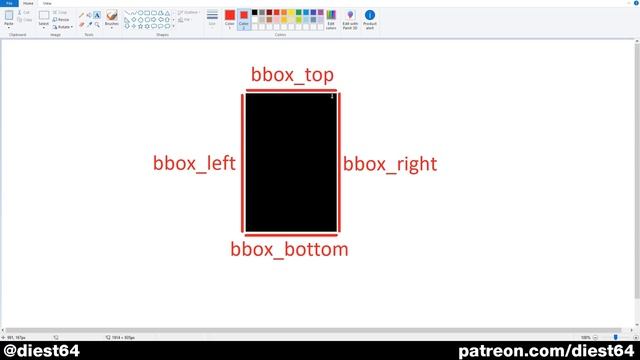
Task: Select the Color picker eyedropper tool
Action: point(89,24)
